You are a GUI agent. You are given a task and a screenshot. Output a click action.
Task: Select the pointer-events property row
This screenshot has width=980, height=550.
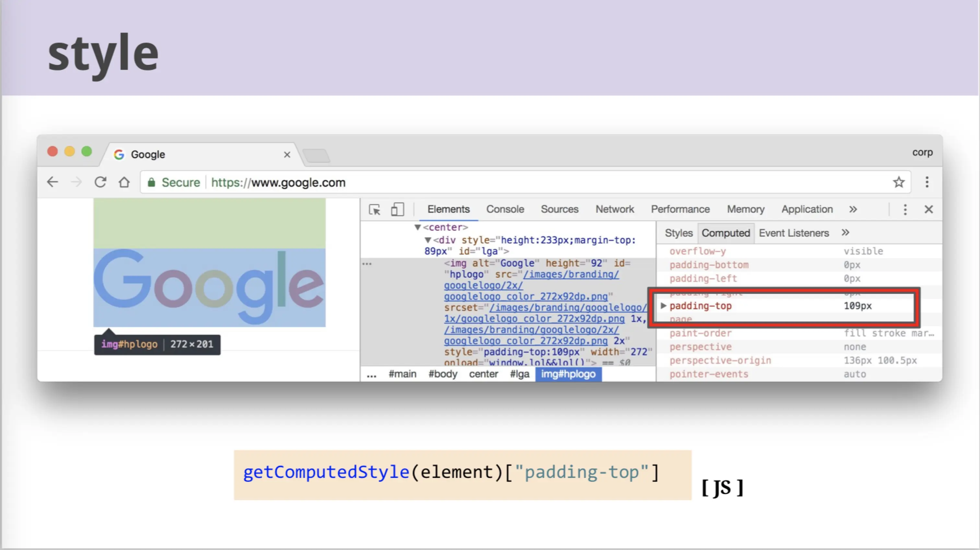point(799,374)
